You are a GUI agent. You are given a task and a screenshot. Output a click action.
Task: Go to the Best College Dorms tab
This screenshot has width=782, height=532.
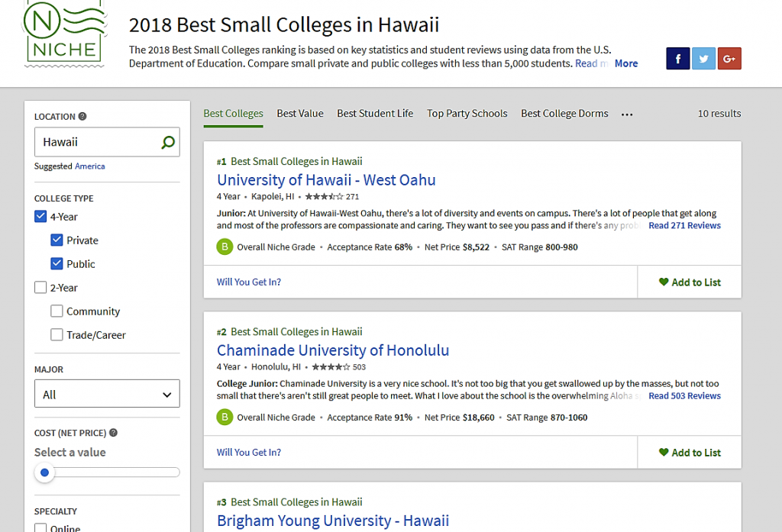coord(564,114)
